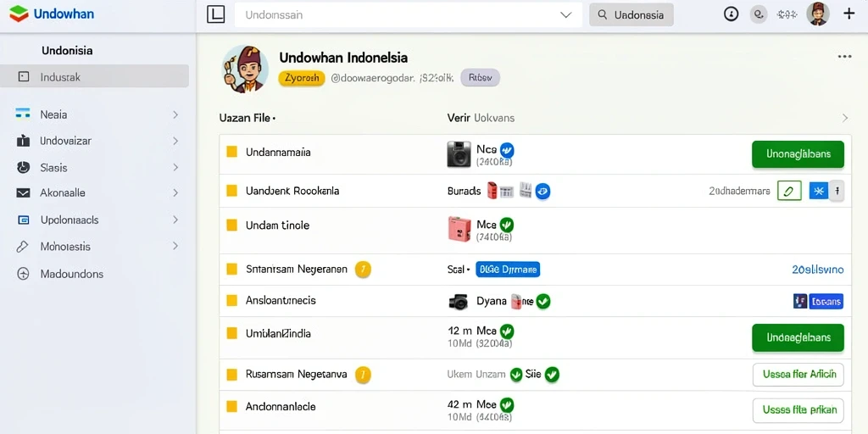Expand the Neaia sidebar item chevron
The height and width of the screenshot is (434, 868).
(x=175, y=114)
